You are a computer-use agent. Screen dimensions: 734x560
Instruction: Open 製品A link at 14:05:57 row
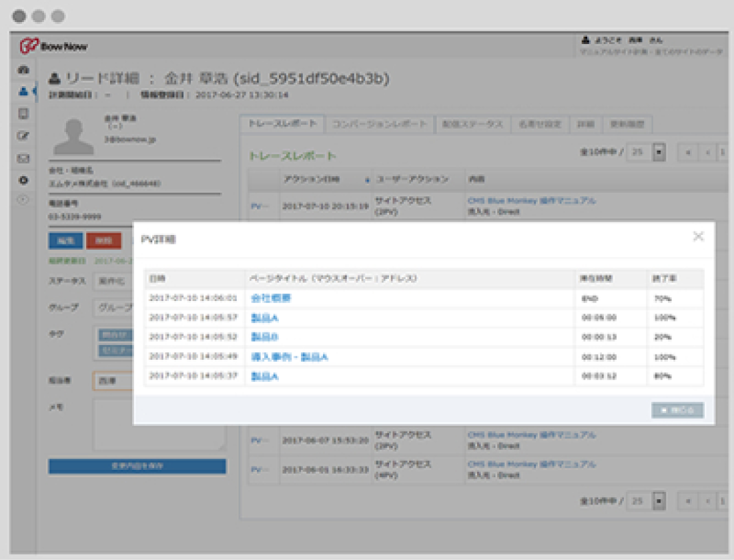coord(264,318)
